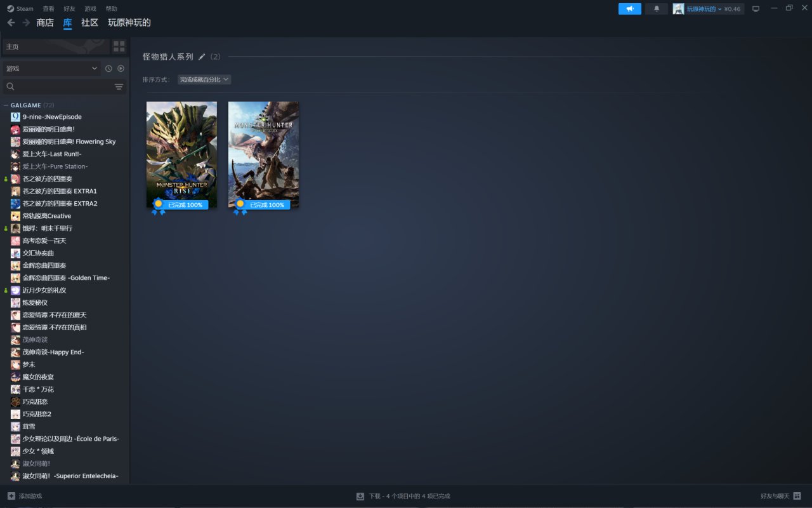Click the pencil icon to rename the collection
Viewport: 812px width, 508px height.
coord(202,57)
